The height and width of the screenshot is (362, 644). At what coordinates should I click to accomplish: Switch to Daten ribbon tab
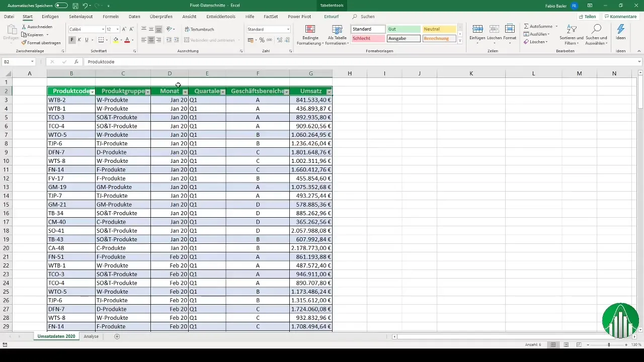pyautogui.click(x=134, y=16)
